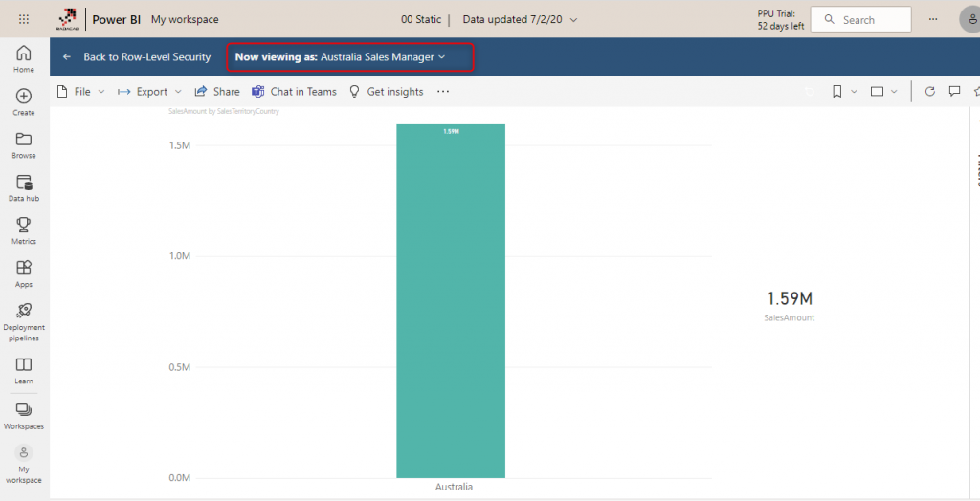Refresh the report visuals
The width and height of the screenshot is (980, 501).
tap(929, 92)
